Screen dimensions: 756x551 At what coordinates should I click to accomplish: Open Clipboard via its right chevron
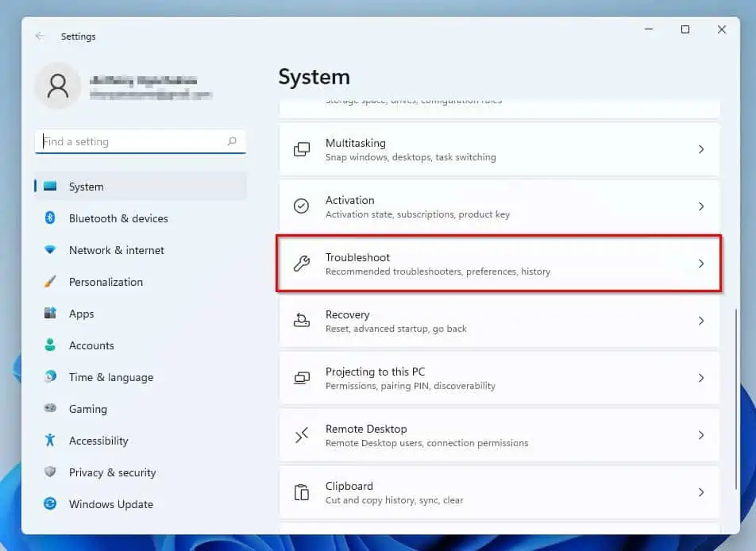701,492
